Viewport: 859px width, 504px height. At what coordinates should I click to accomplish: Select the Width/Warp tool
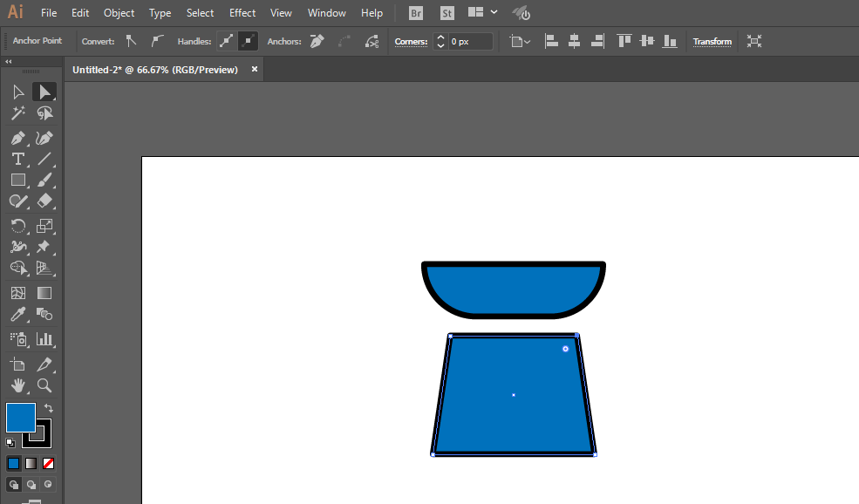pos(18,247)
